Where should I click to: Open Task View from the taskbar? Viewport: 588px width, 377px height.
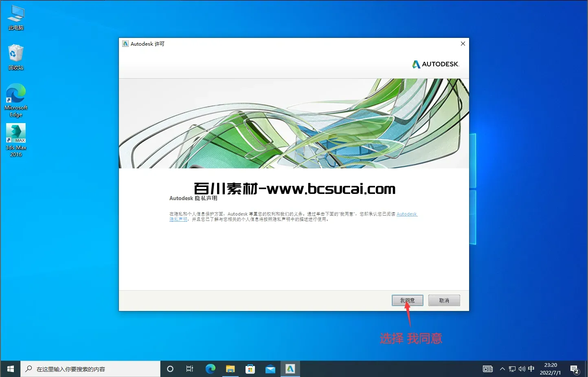190,369
